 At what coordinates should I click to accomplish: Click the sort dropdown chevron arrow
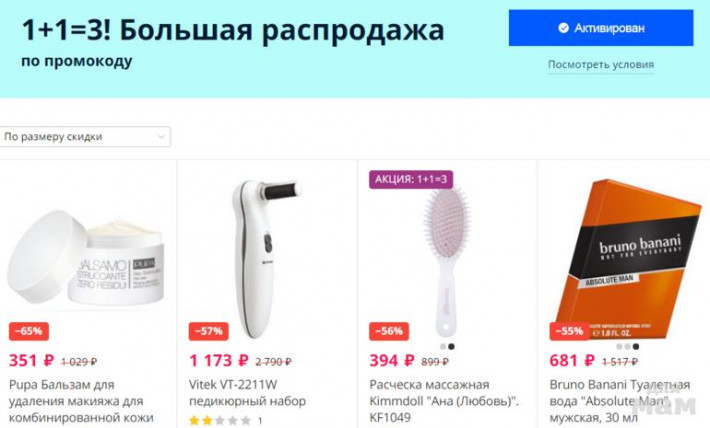point(161,136)
